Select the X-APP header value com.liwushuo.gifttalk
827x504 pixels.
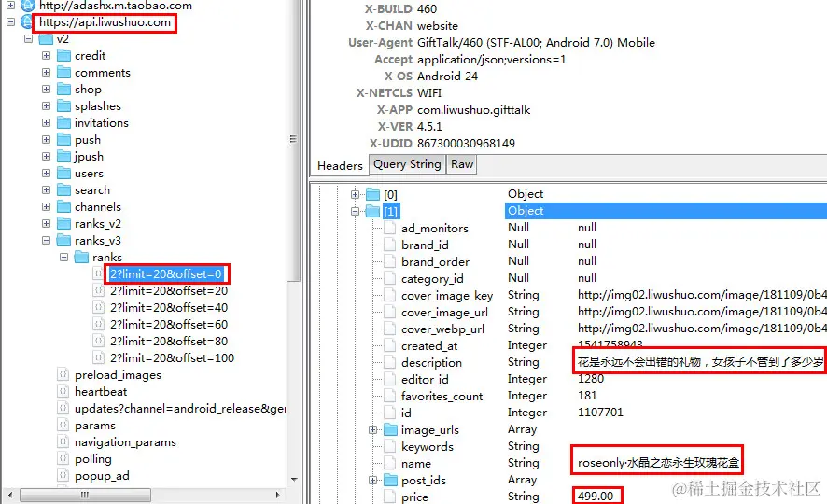click(x=473, y=110)
